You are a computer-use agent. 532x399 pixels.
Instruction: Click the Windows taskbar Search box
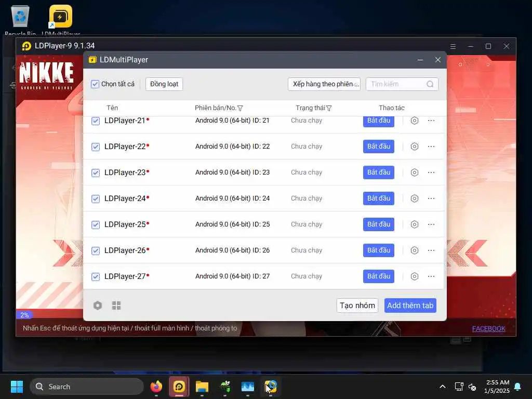[x=87, y=387]
